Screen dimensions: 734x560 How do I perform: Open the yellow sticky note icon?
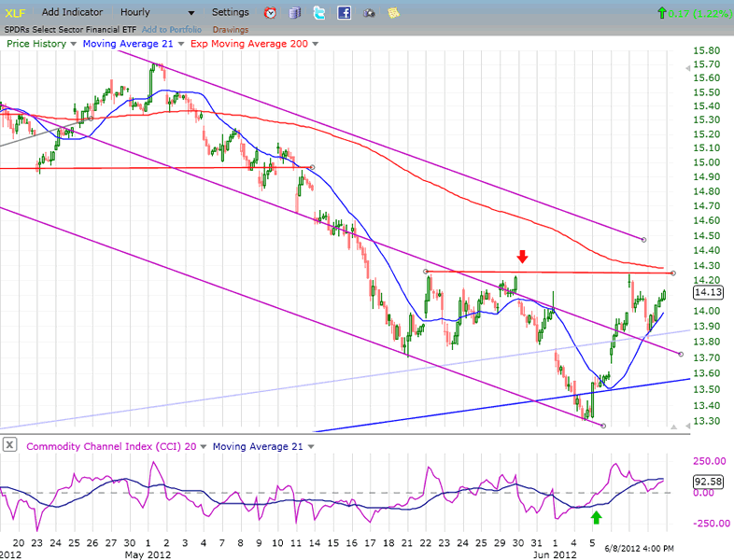(x=393, y=13)
